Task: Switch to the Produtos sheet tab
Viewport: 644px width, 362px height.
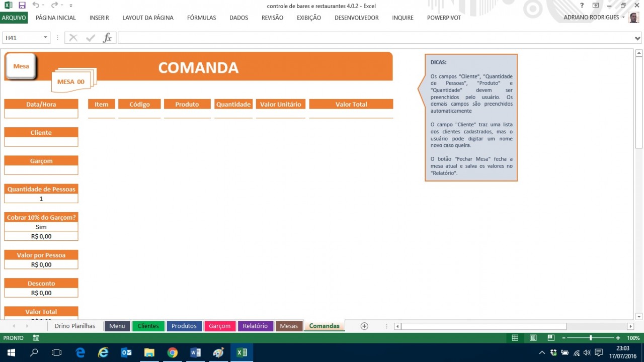Action: pos(184,326)
